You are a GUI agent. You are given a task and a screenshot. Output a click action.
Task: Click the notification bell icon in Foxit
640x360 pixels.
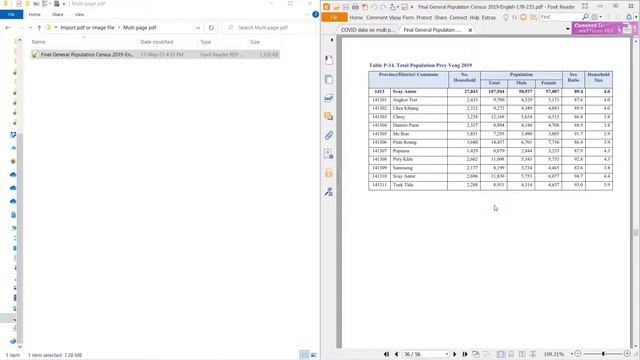pos(629,17)
